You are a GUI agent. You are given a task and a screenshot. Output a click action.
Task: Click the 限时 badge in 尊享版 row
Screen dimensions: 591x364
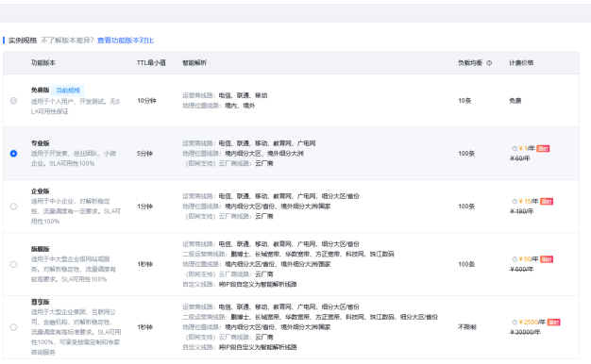point(553,323)
